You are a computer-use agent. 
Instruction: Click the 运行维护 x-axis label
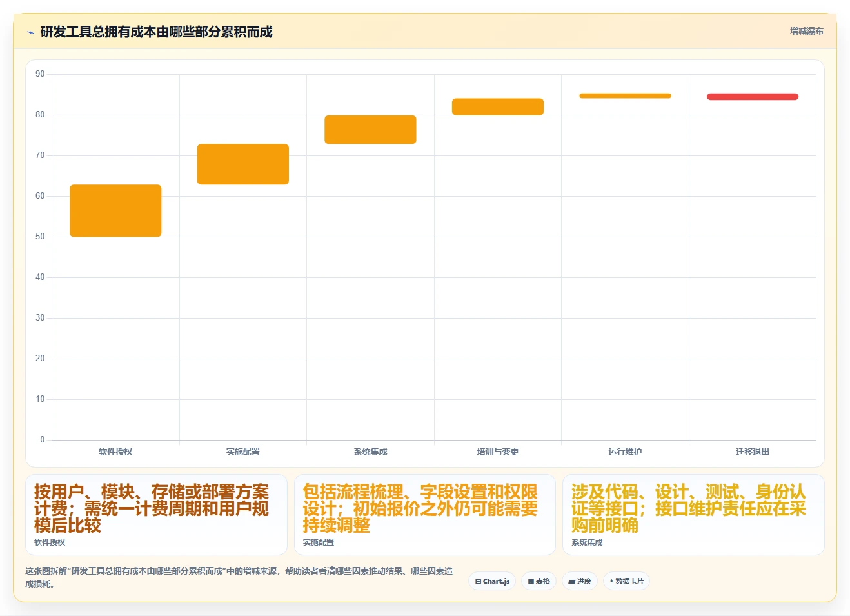625,452
